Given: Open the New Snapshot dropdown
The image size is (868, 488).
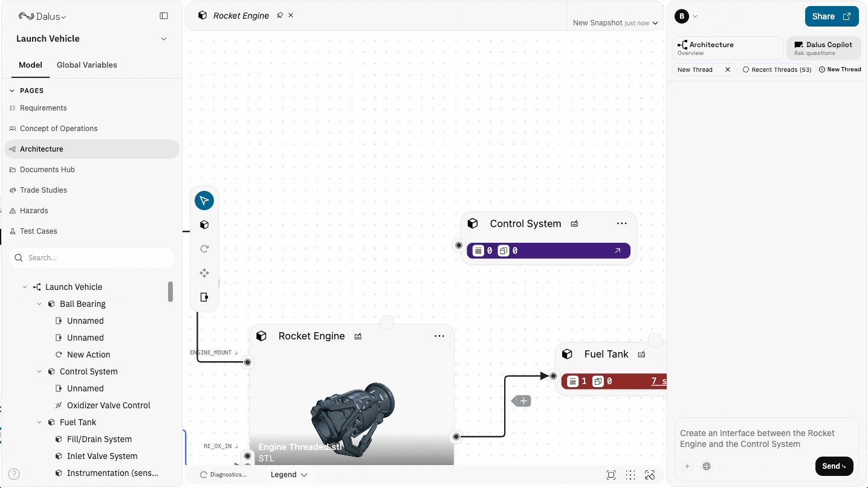Looking at the screenshot, I should tap(615, 23).
